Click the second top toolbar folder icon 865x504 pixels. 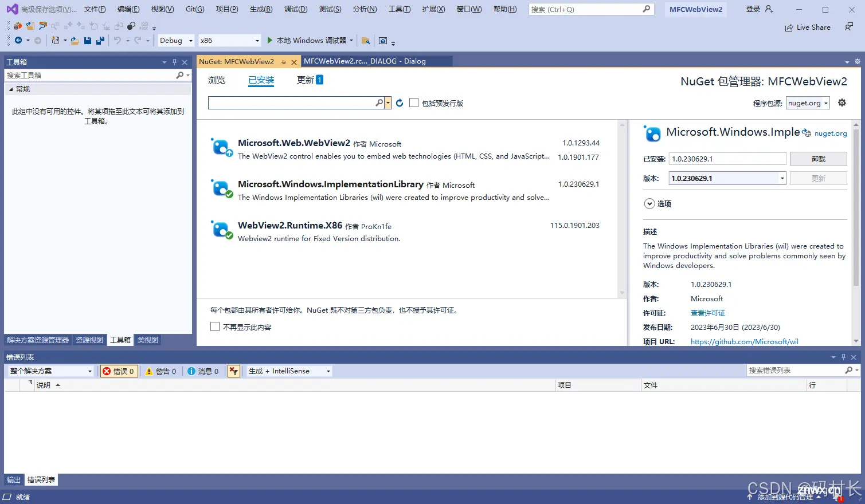pyautogui.click(x=30, y=26)
